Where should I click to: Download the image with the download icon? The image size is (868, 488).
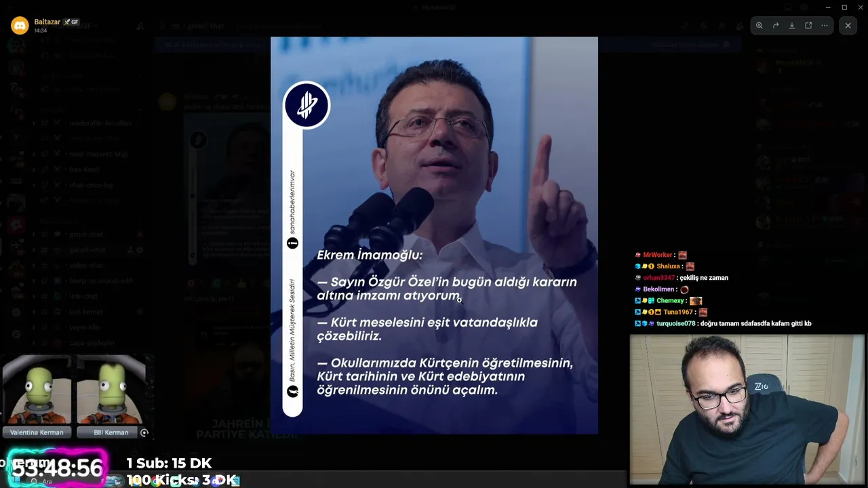tap(792, 26)
